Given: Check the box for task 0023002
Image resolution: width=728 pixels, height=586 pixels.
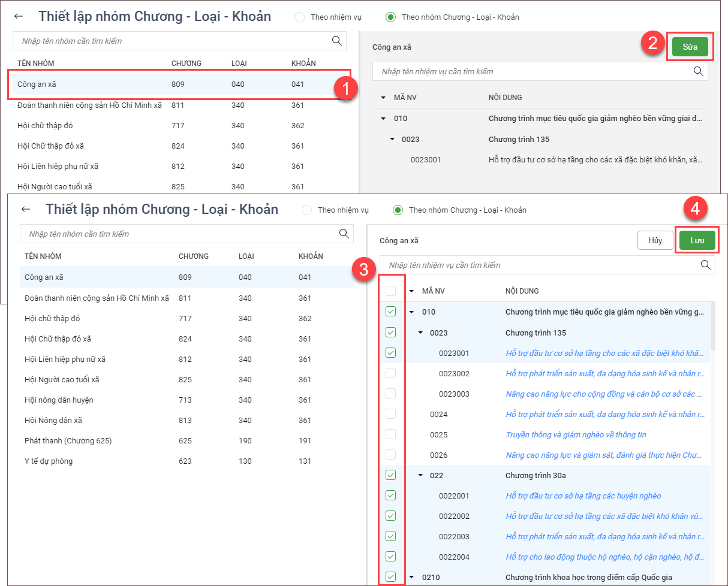Looking at the screenshot, I should [x=391, y=373].
